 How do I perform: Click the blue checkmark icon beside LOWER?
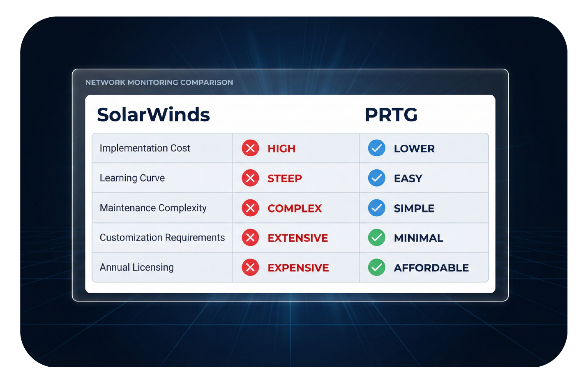click(x=376, y=148)
